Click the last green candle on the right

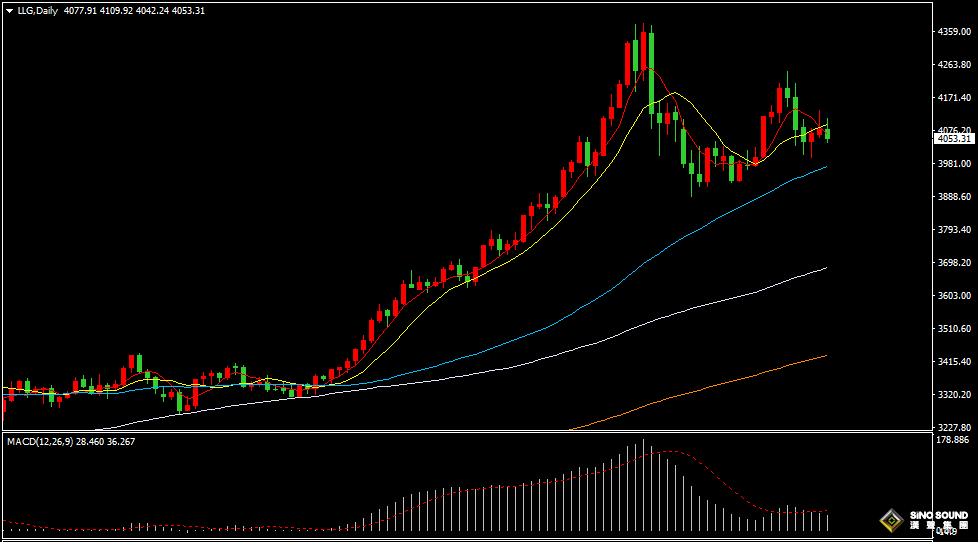[x=828, y=134]
